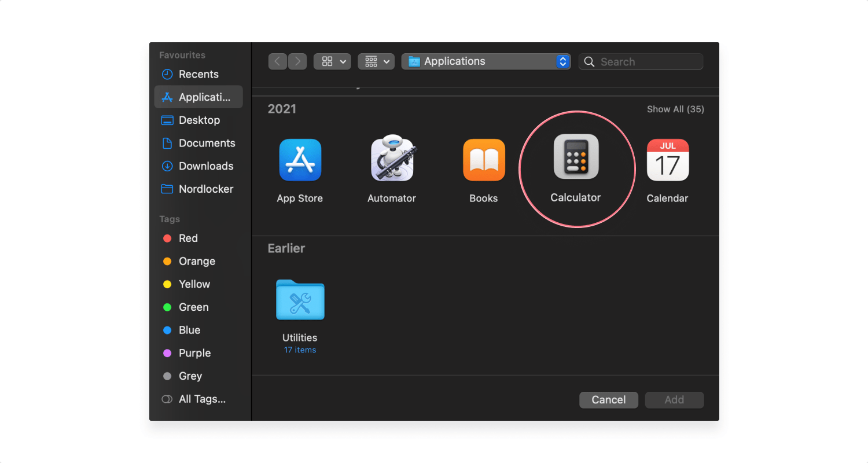Click the Calendar name label
The width and height of the screenshot is (868, 463).
coord(667,198)
